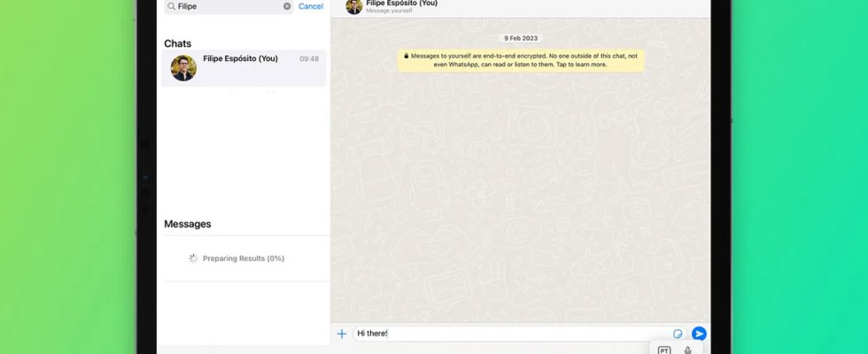This screenshot has width=868, height=354.
Task: Click the search field containing Filipe
Action: [229, 7]
